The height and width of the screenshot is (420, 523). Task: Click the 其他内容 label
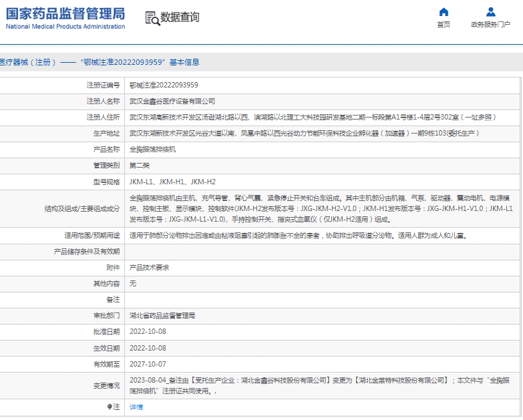106,284
